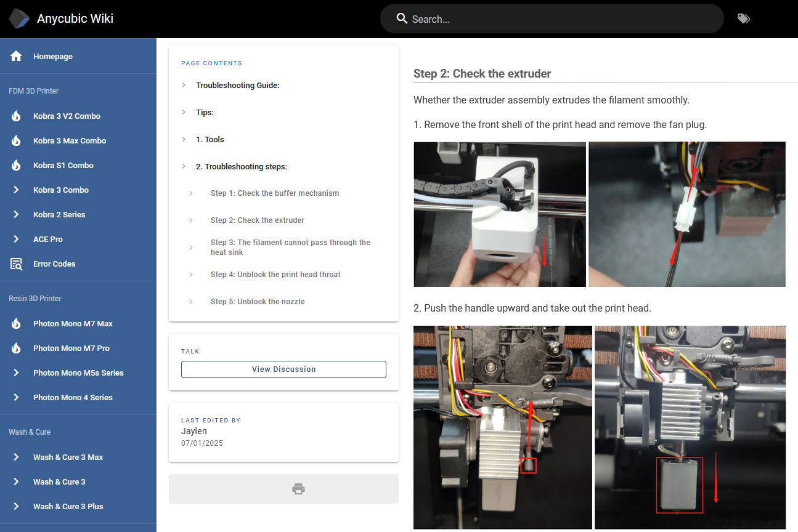Click the Homepage house icon

16,56
